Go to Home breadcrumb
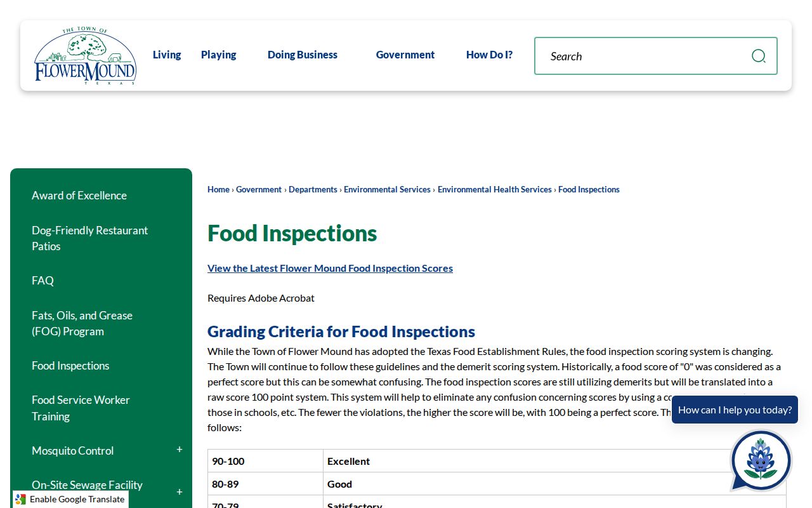This screenshot has height=508, width=812. [218, 189]
